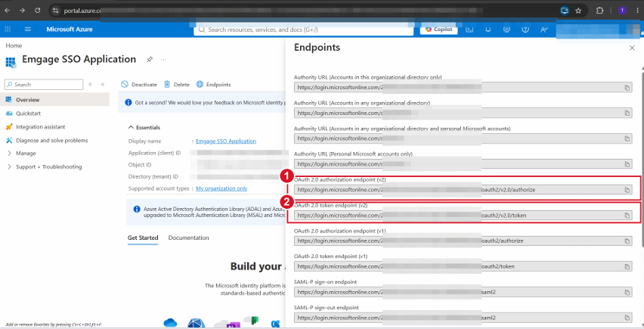Switch to the Documentation tab
This screenshot has height=329, width=644.
(188, 237)
